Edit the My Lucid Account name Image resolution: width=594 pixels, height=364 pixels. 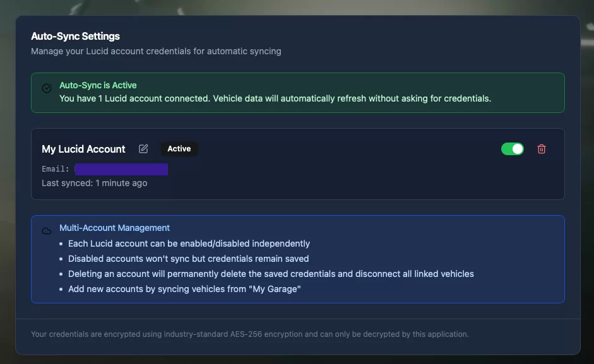point(143,149)
